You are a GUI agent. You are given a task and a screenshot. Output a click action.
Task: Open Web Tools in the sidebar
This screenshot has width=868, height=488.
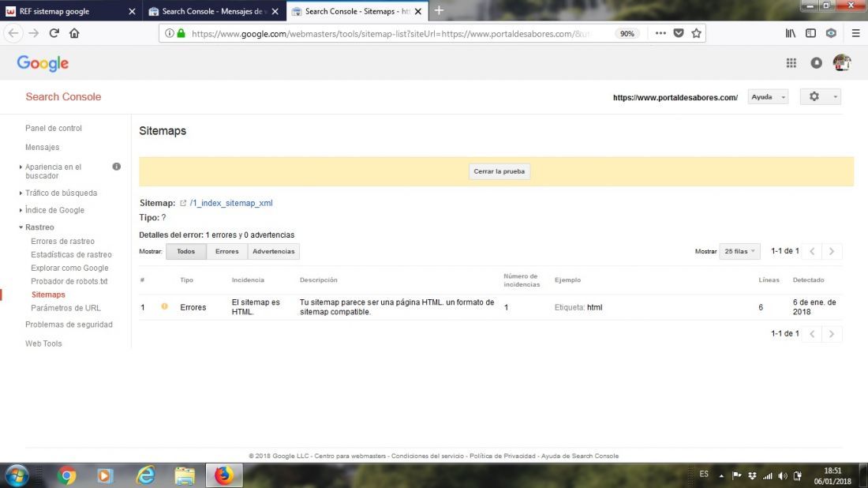43,343
